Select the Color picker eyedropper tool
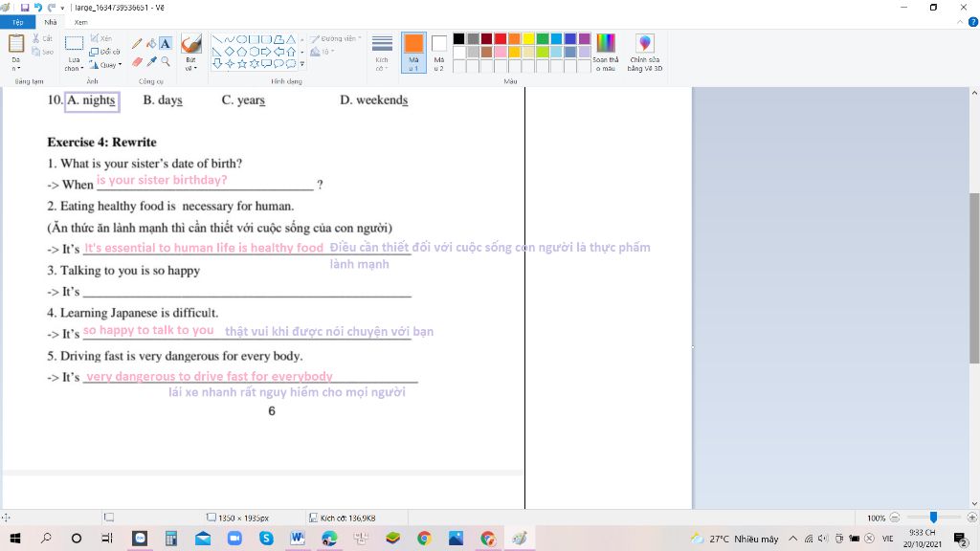980x551 pixels. click(151, 61)
